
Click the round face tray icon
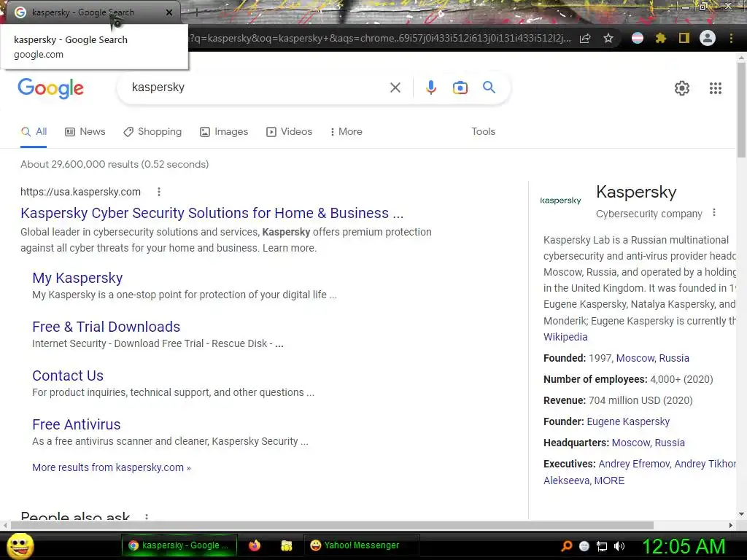pyautogui.click(x=584, y=546)
